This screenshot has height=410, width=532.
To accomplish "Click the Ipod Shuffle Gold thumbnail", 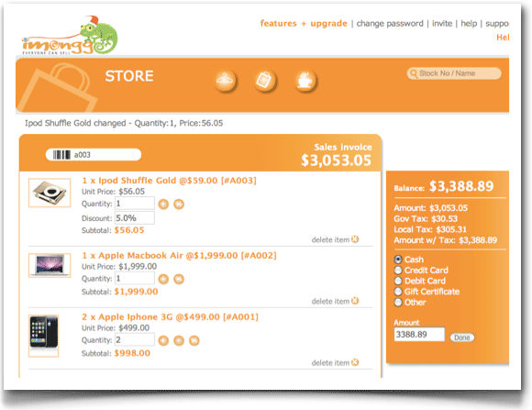I will pos(50,193).
